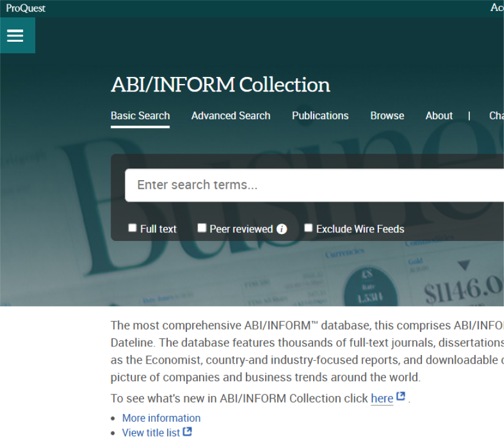Viewport: 504px width, 446px height.
Task: Click external link icon beside 'here'
Action: coord(400,396)
